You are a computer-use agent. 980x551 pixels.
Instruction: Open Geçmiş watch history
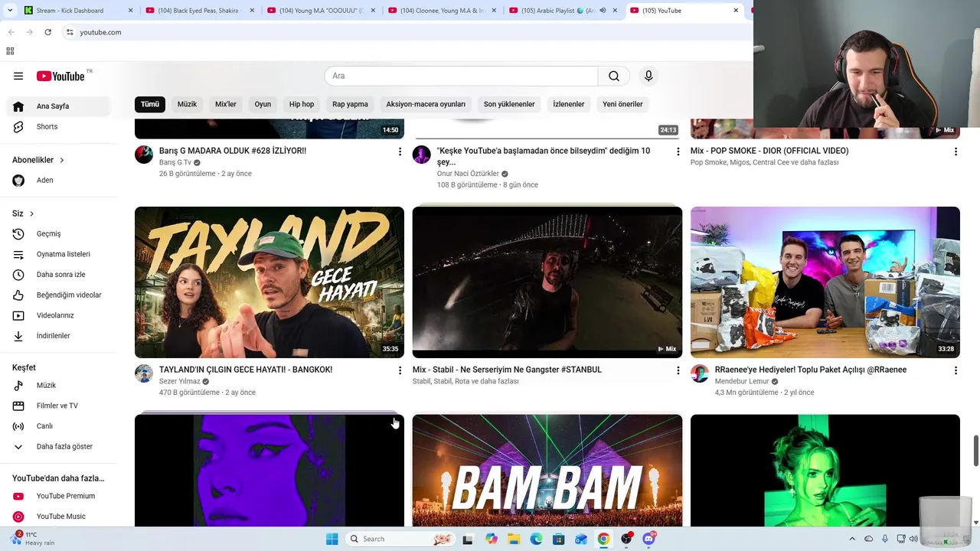click(58, 234)
